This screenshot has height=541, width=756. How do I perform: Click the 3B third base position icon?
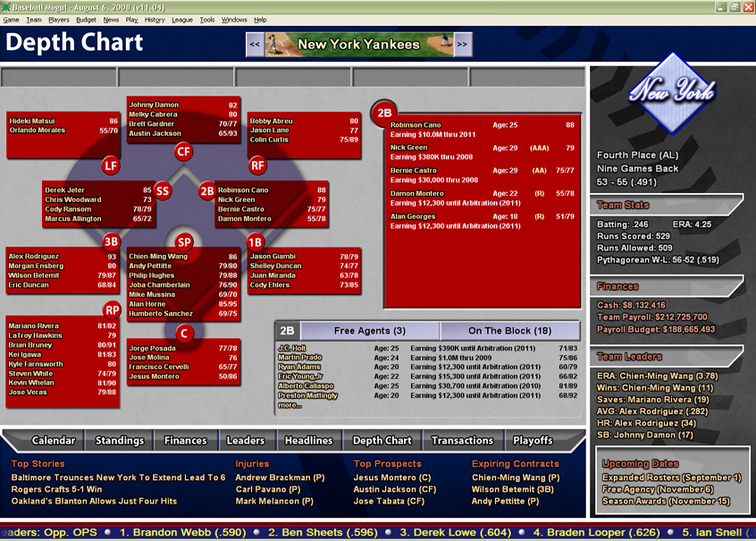[110, 243]
